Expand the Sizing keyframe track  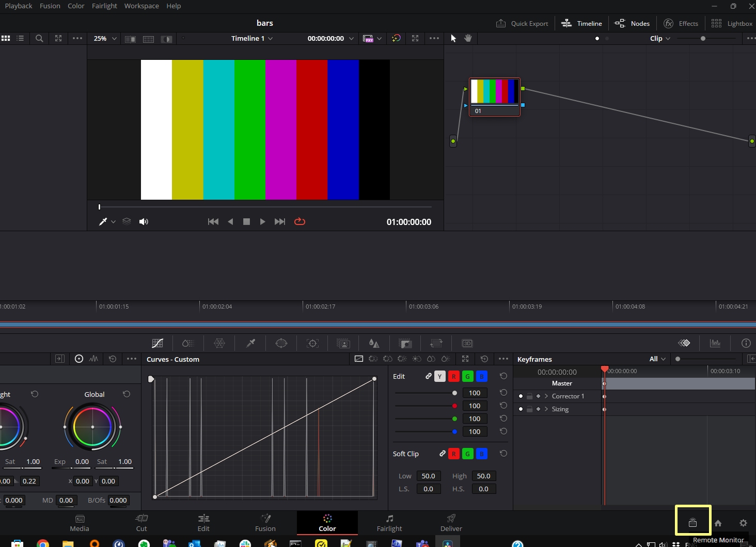tap(546, 409)
